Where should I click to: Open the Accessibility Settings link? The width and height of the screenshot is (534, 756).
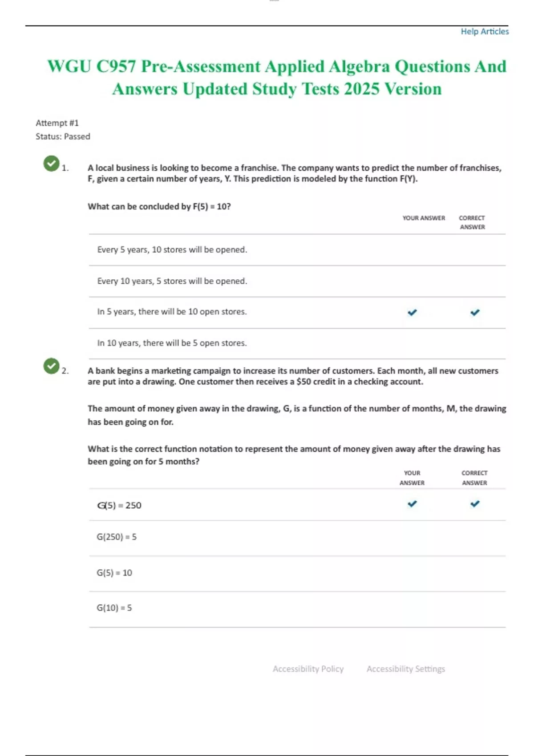click(x=405, y=669)
